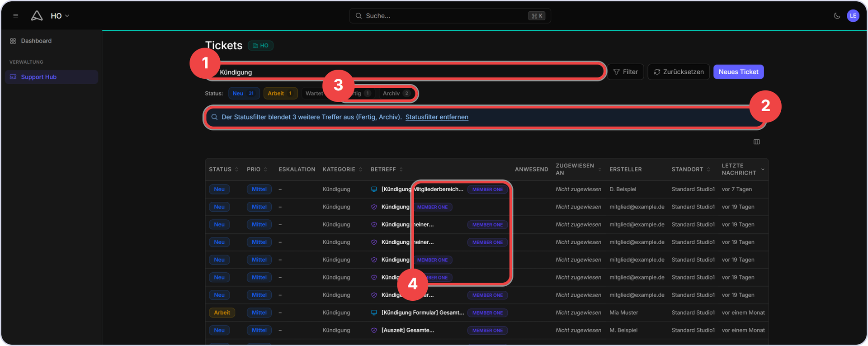This screenshot has height=346, width=868.
Task: Open the hamburger menu in the top bar
Action: 16,16
